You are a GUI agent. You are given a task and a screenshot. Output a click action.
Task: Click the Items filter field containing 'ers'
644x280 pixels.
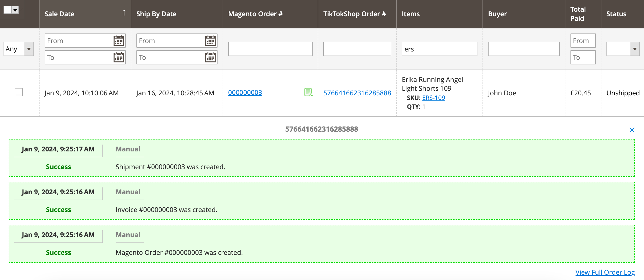[x=439, y=49]
